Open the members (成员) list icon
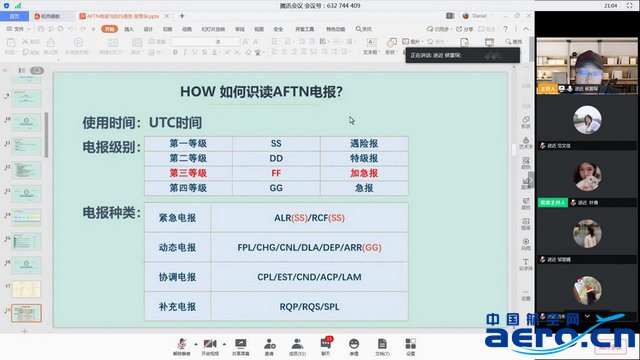This screenshot has height=360, width=640. 297,347
